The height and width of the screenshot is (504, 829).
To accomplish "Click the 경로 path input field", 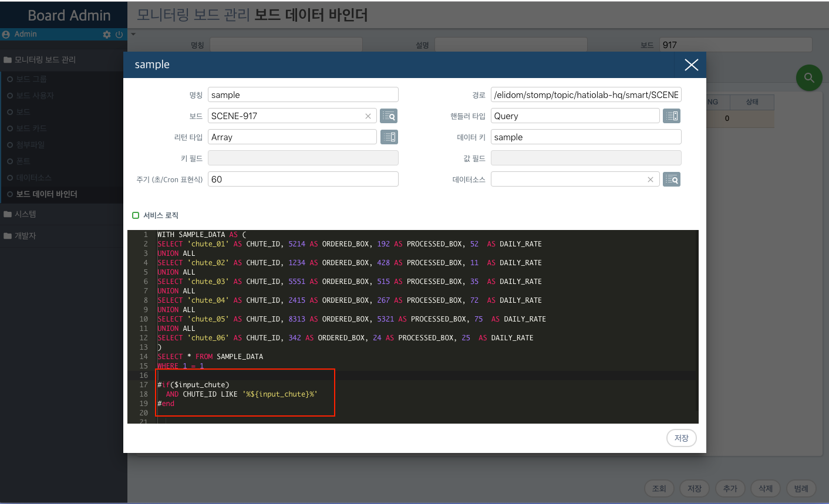I will 586,95.
